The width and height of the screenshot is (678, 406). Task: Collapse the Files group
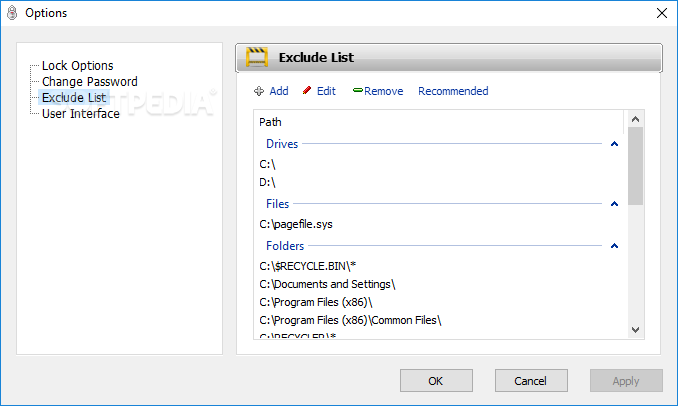pos(614,204)
